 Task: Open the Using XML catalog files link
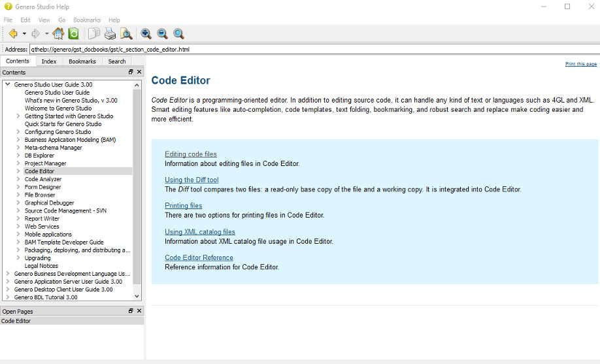coord(200,231)
